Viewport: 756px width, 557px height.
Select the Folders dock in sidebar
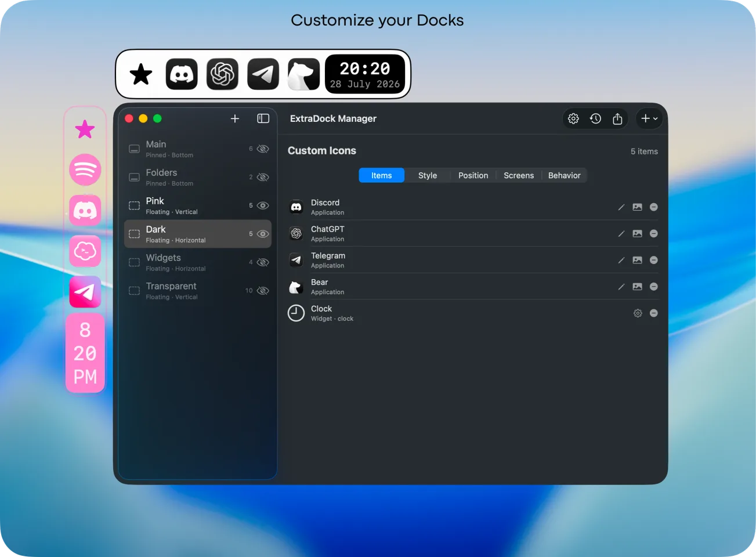point(198,177)
